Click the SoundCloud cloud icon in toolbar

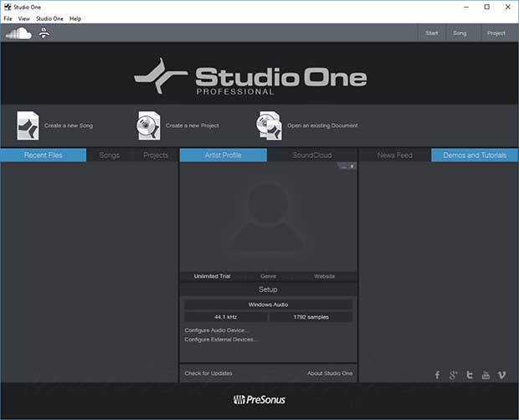point(18,33)
